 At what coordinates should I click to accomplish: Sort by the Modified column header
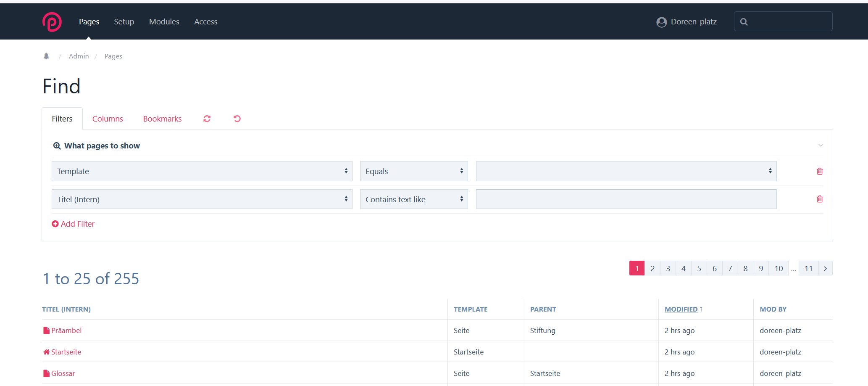(681, 309)
